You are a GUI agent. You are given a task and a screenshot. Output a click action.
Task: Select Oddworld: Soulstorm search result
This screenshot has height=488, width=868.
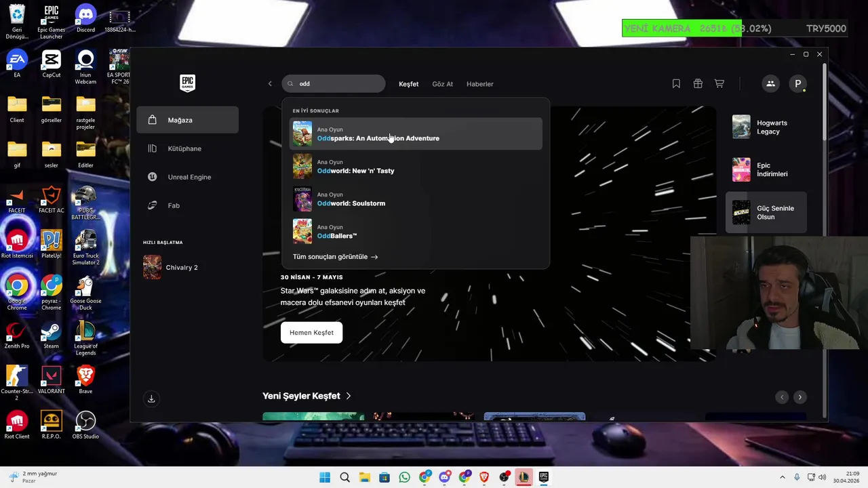(416, 199)
